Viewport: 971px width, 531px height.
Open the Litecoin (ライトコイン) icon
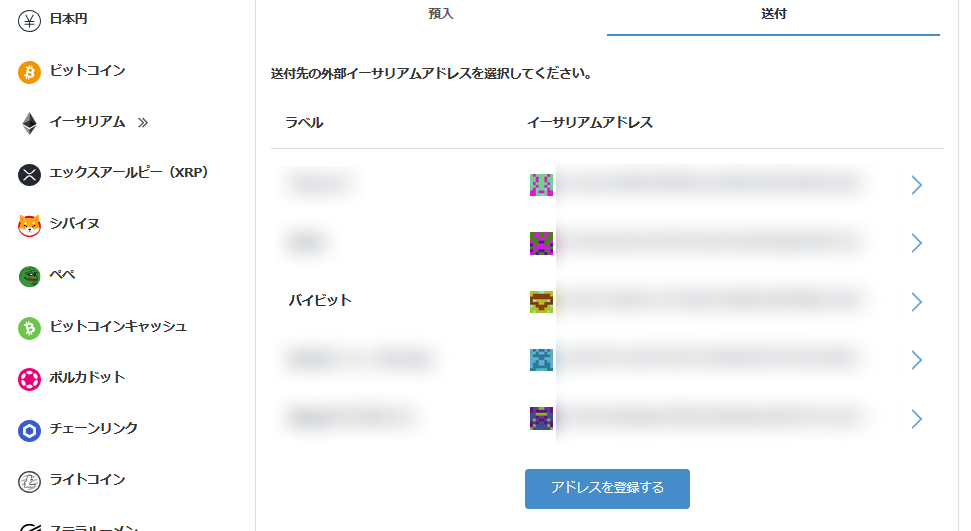point(29,481)
